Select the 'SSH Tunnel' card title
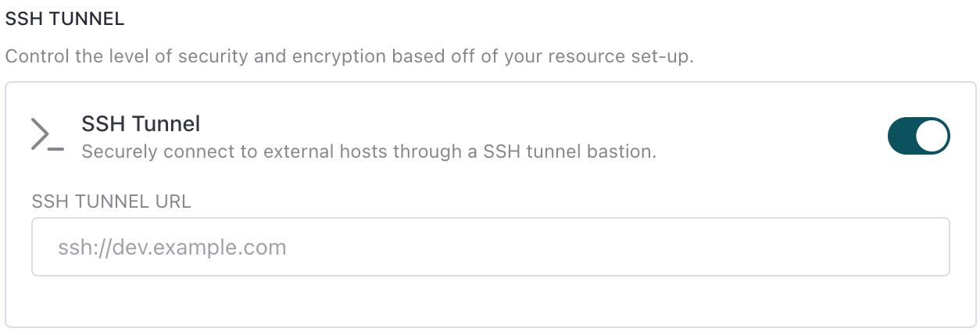 pyautogui.click(x=141, y=123)
